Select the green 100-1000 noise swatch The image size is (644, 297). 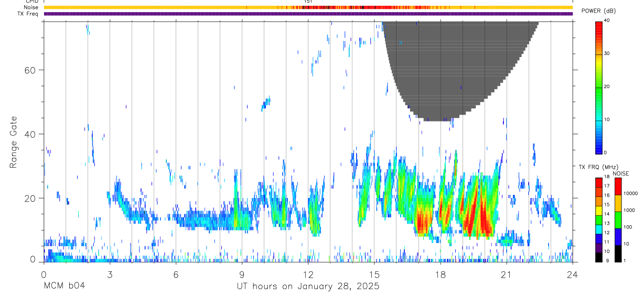click(618, 220)
